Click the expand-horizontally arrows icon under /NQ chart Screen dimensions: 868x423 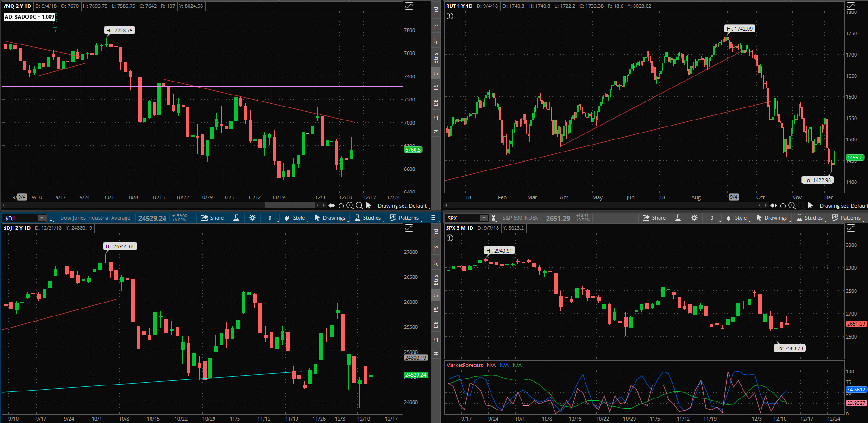pyautogui.click(x=332, y=206)
